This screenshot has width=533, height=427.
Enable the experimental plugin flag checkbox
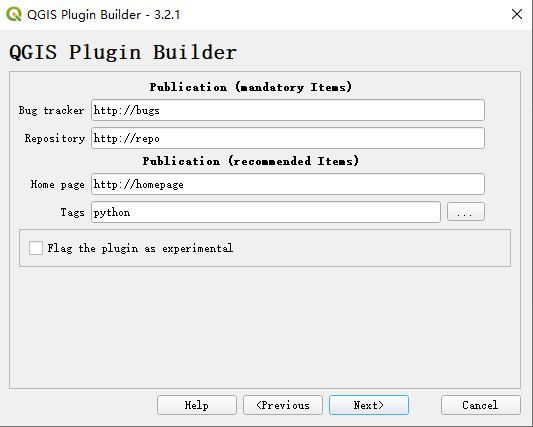point(36,248)
